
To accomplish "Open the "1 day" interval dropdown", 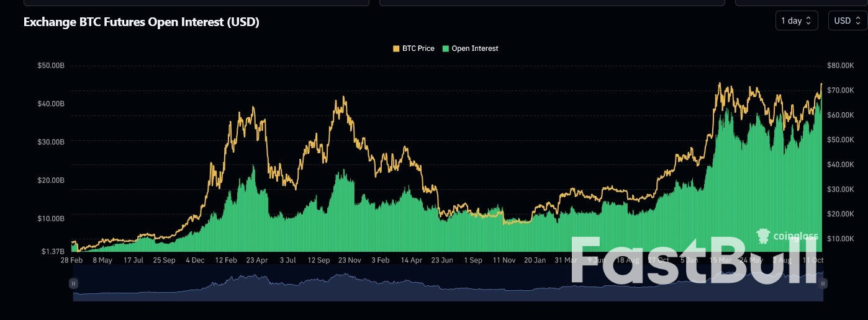I will click(796, 21).
